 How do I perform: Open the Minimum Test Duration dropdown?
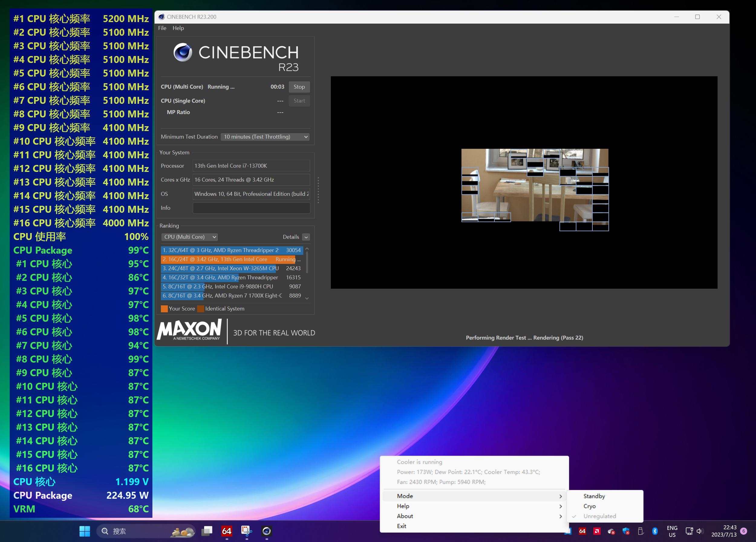tap(265, 137)
